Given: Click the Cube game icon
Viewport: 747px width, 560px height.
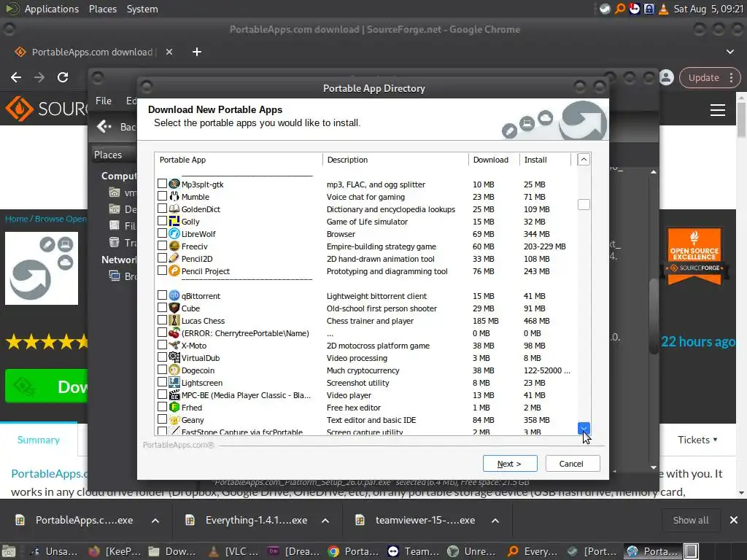Looking at the screenshot, I should [174, 308].
